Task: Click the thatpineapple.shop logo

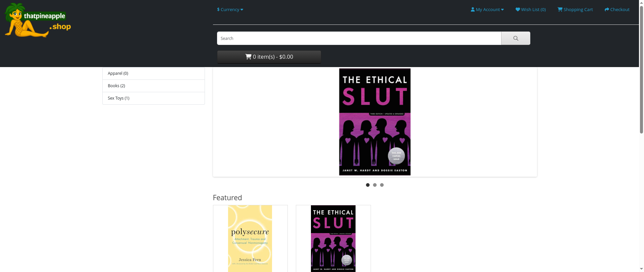Action: pyautogui.click(x=38, y=20)
